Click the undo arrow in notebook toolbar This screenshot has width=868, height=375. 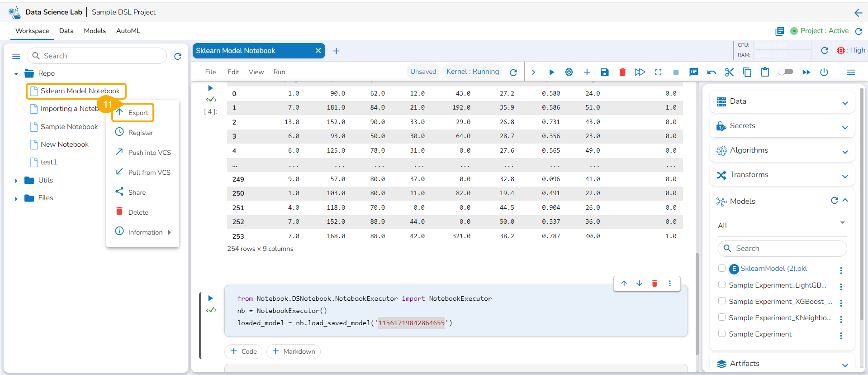711,72
